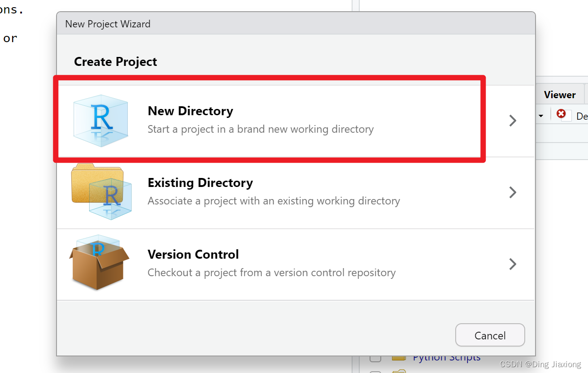Click the Version Control chevron arrow
The width and height of the screenshot is (588, 373).
coord(513,264)
